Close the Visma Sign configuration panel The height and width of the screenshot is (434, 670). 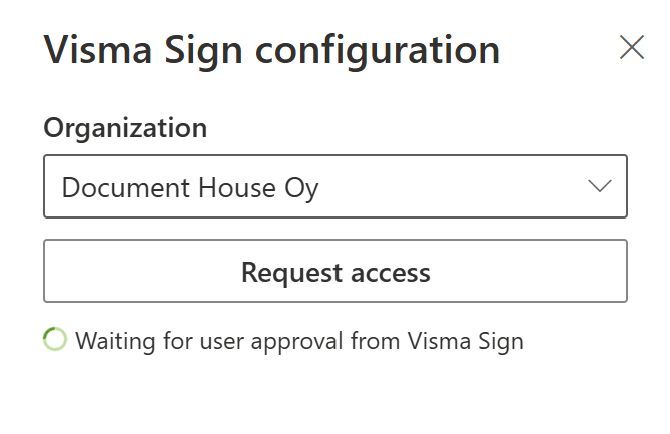[x=632, y=47]
